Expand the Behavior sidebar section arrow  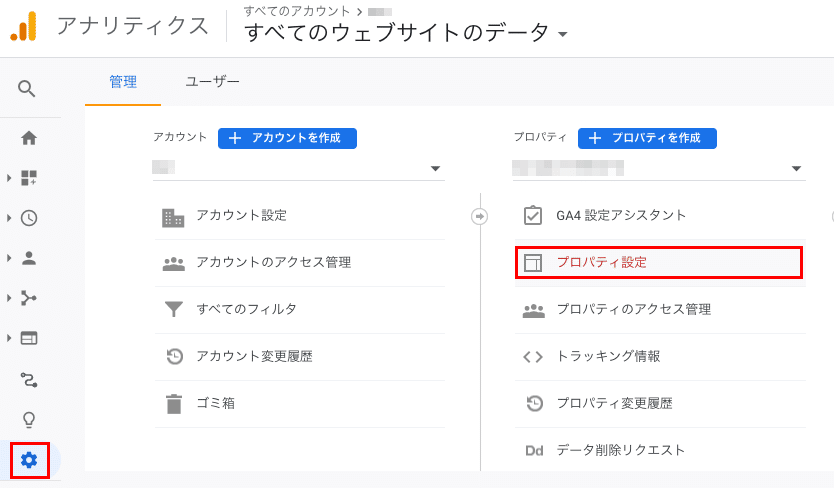(x=9, y=338)
